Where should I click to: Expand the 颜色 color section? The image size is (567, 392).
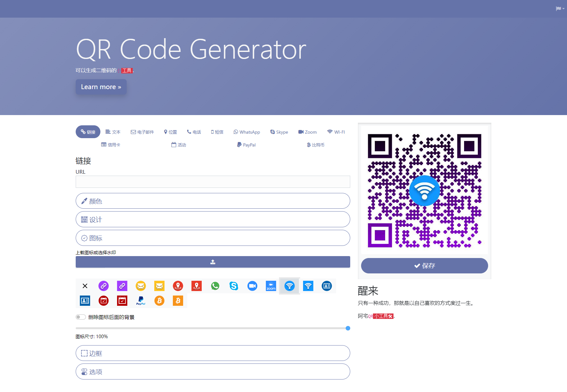point(213,201)
